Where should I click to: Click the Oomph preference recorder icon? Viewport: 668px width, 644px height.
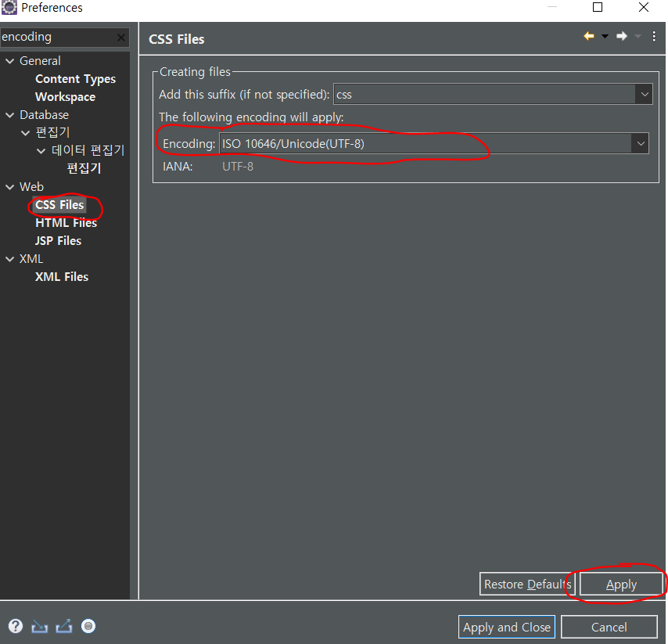[88, 626]
